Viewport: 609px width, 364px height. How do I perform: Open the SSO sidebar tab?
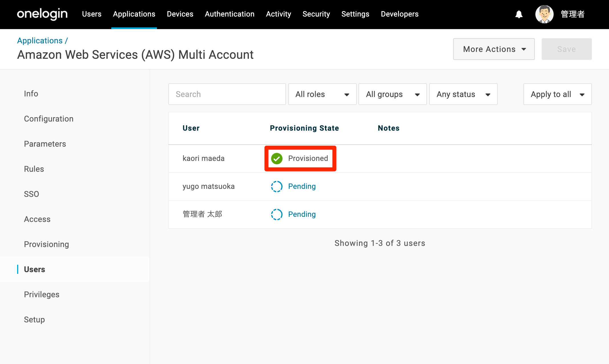31,194
